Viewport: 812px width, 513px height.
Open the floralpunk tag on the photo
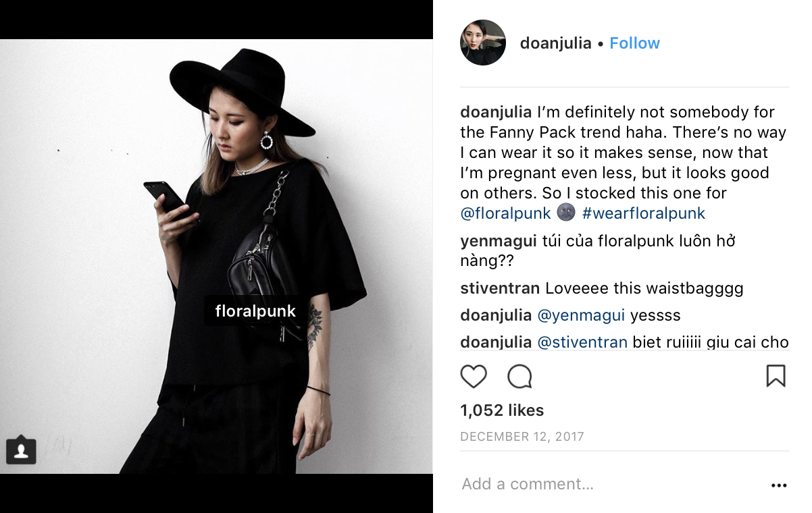[255, 311]
